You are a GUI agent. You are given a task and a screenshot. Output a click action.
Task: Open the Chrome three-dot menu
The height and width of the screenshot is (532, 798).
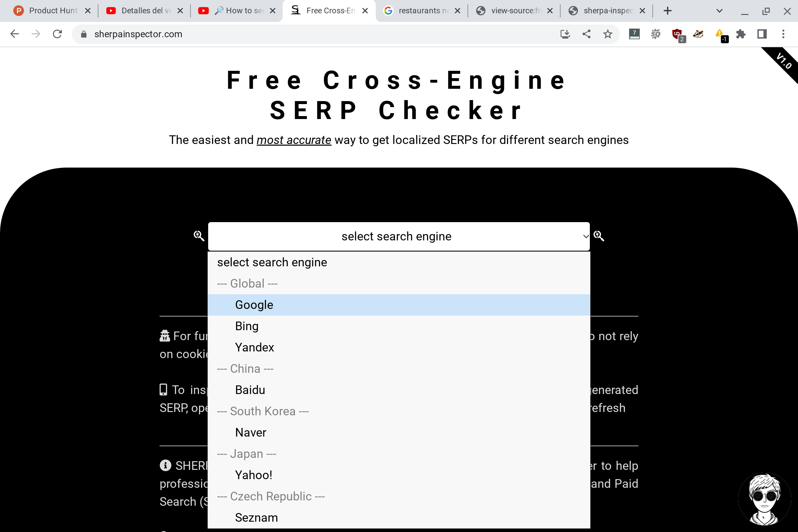[783, 34]
